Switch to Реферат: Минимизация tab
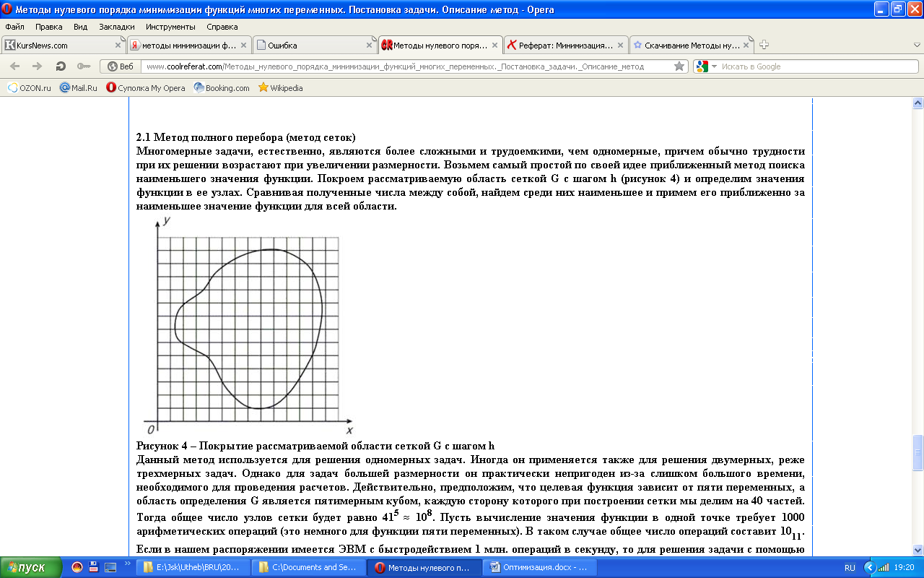 point(559,45)
